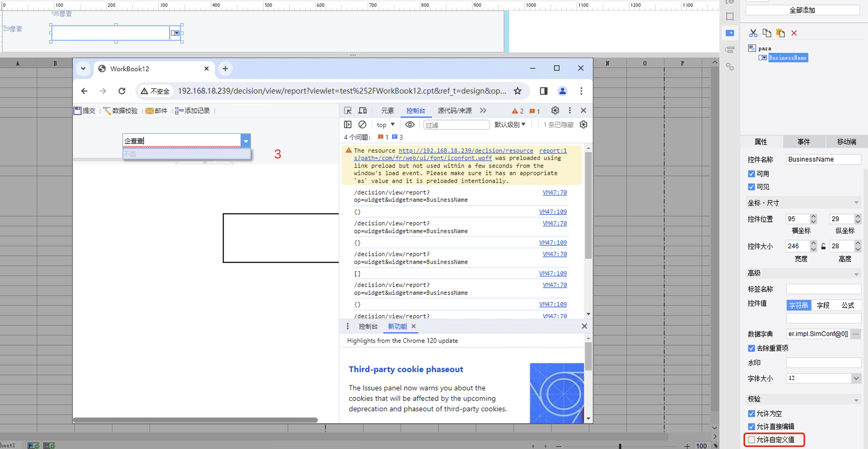Open the Chrome three-dot menu

tap(581, 91)
